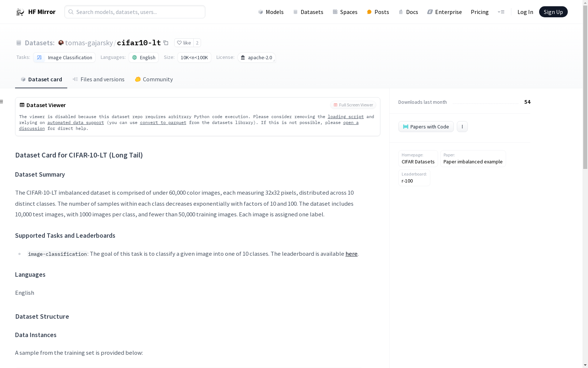Open the table of contents sidebar icon
Screen dimensions: 588x368
click(2, 102)
